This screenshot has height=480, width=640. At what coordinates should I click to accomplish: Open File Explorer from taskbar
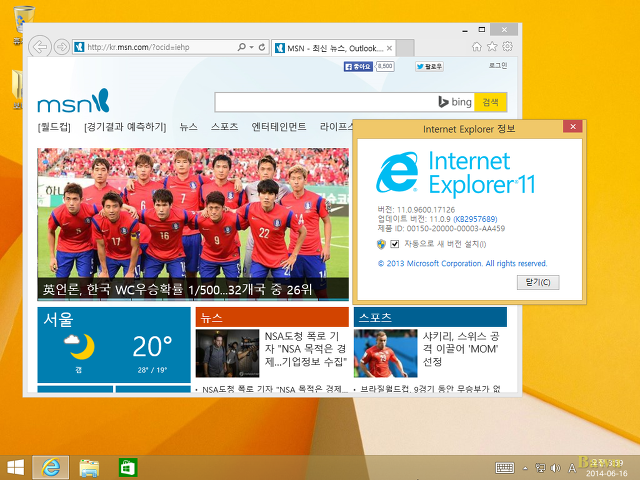click(x=89, y=468)
